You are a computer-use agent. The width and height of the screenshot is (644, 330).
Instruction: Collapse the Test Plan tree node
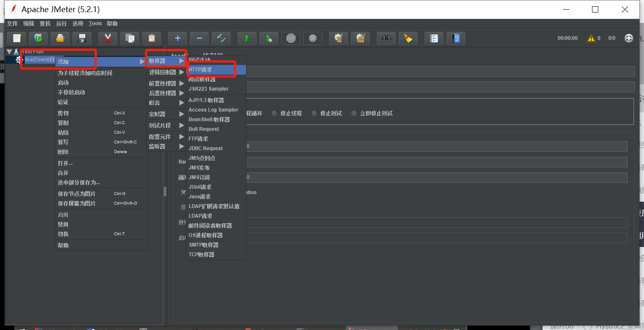coord(9,52)
